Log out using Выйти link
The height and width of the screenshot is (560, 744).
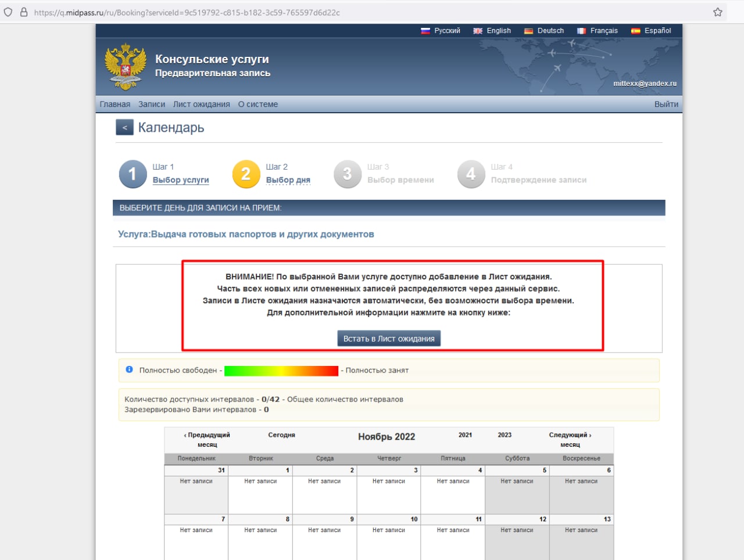pyautogui.click(x=666, y=105)
